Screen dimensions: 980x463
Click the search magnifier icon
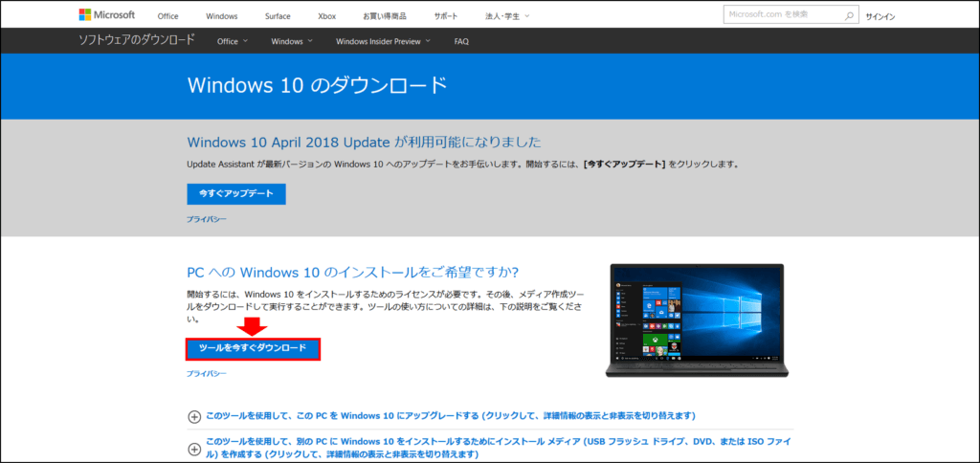point(849,16)
